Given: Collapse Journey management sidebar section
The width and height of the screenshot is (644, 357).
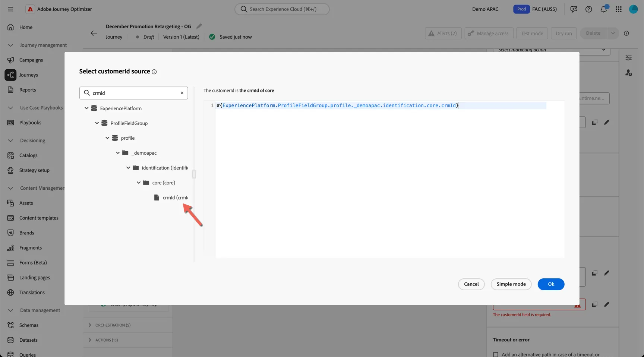Looking at the screenshot, I should [10, 45].
